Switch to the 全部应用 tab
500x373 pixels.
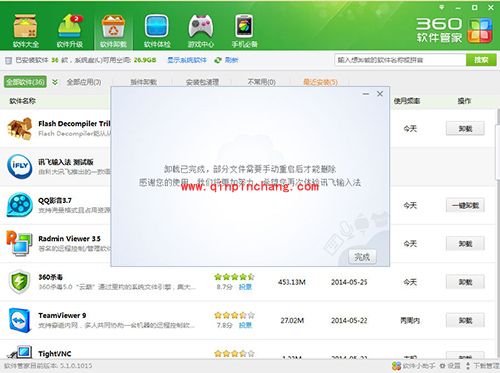pyautogui.click(x=84, y=82)
